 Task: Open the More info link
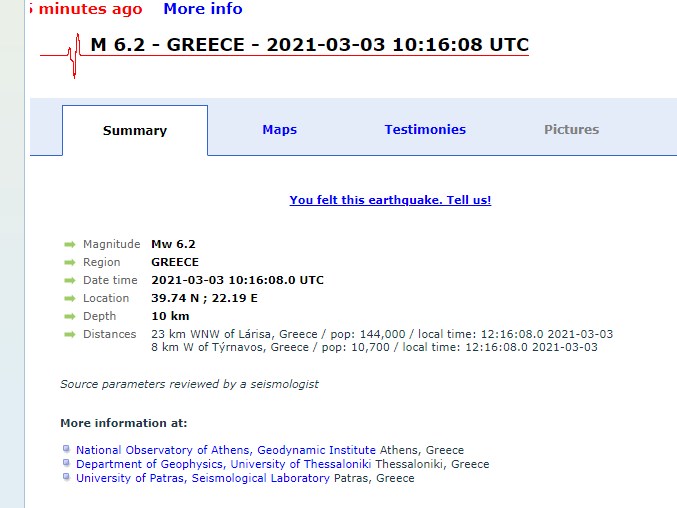point(203,9)
